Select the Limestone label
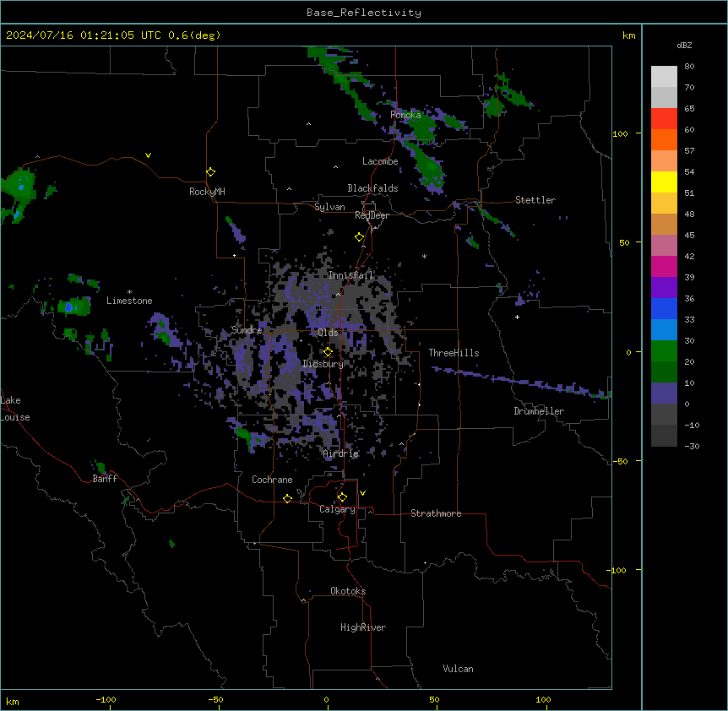 pos(129,301)
